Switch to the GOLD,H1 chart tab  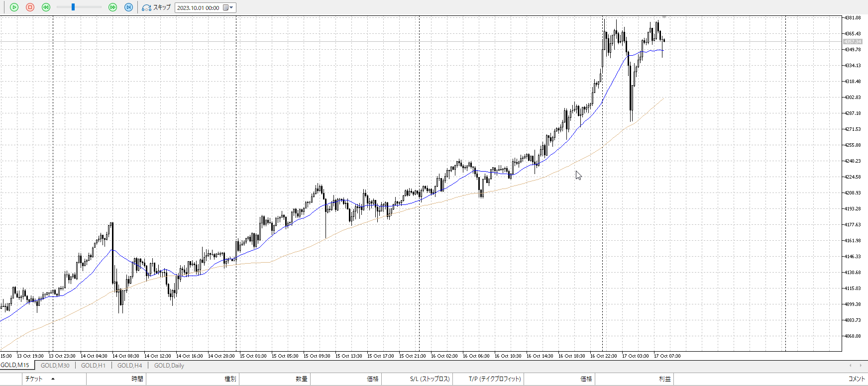pos(93,366)
